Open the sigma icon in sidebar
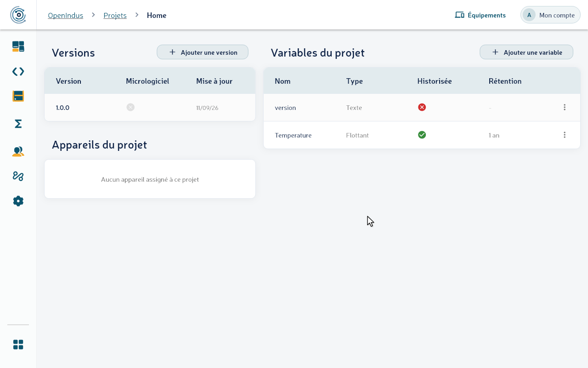 18,124
